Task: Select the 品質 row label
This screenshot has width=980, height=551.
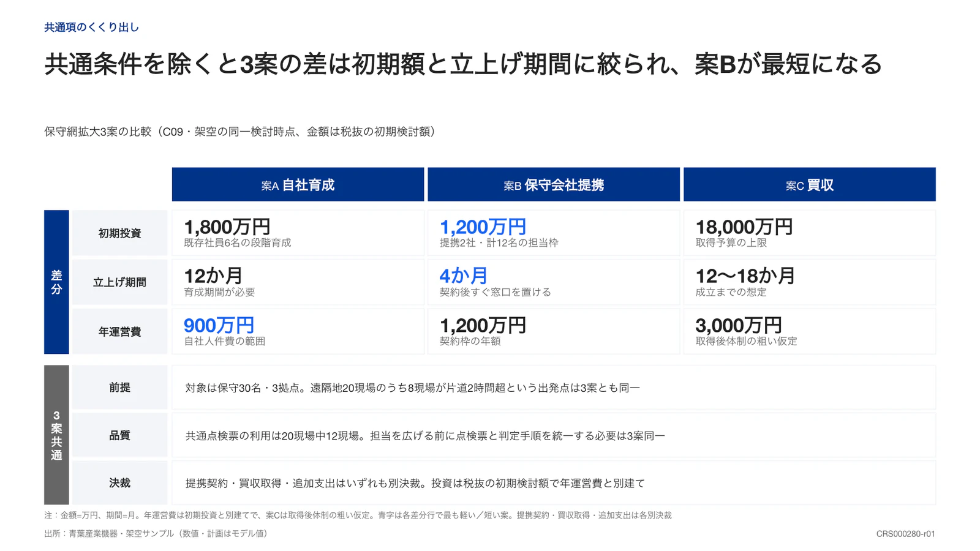Action: coord(119,435)
